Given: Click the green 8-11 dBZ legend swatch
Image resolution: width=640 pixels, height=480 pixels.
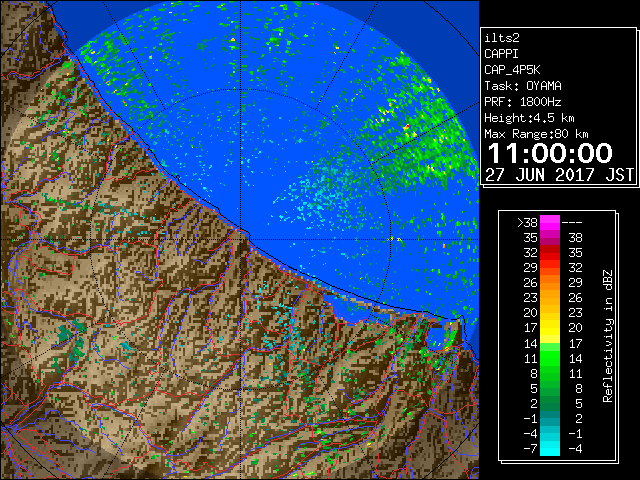Looking at the screenshot, I should [x=550, y=373].
